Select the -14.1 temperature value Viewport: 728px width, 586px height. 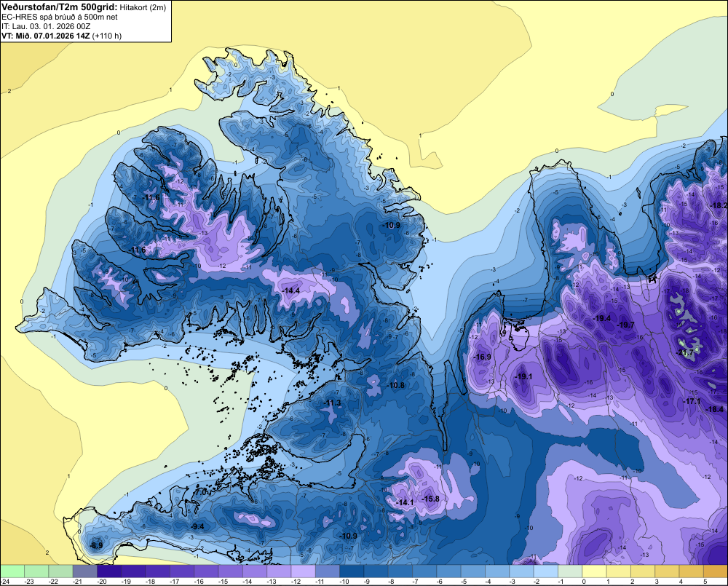click(x=405, y=502)
